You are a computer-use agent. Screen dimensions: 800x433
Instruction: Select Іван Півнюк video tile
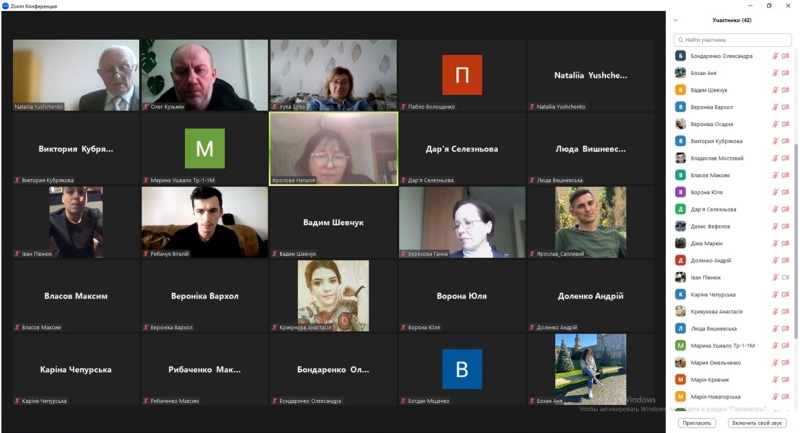(x=76, y=222)
